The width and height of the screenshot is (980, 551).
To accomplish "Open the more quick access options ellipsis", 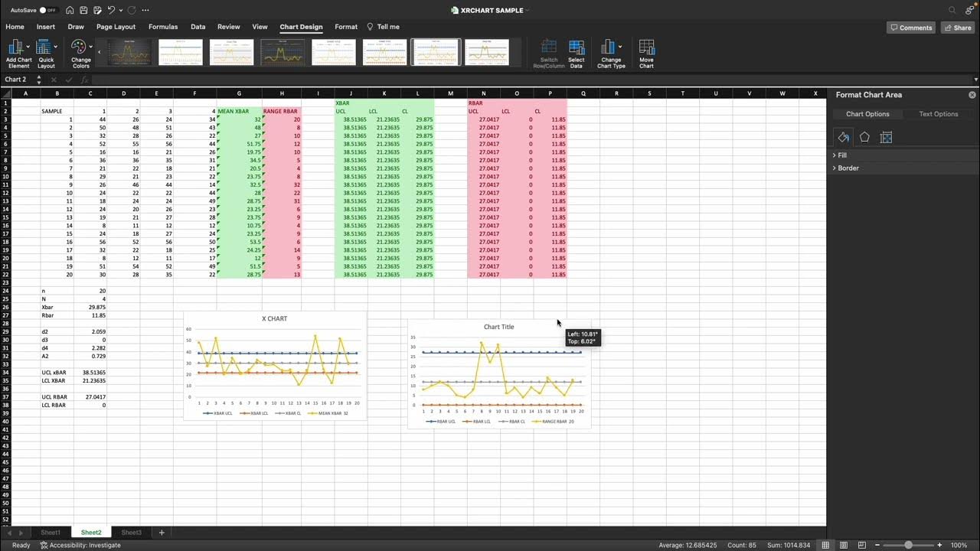I will click(x=145, y=10).
